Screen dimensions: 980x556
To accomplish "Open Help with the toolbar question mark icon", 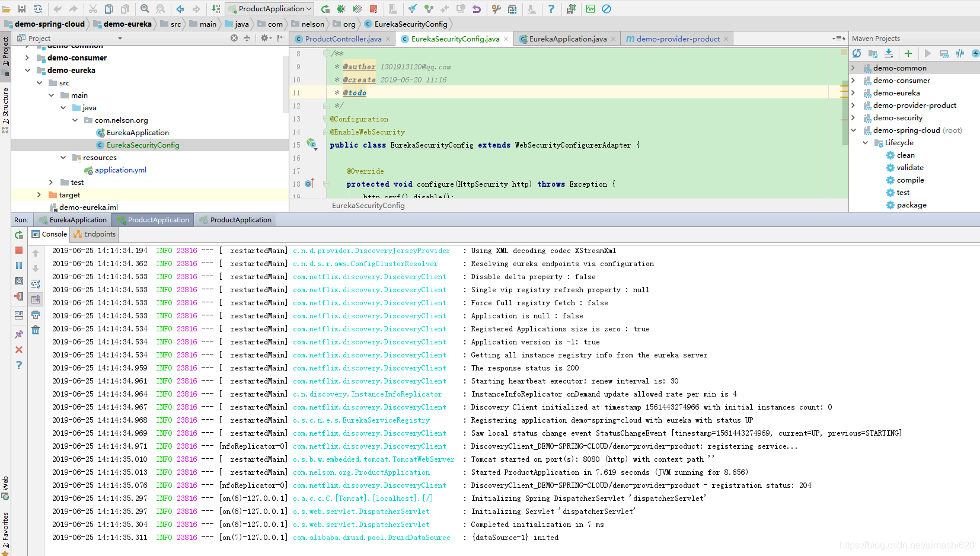I will click(551, 9).
